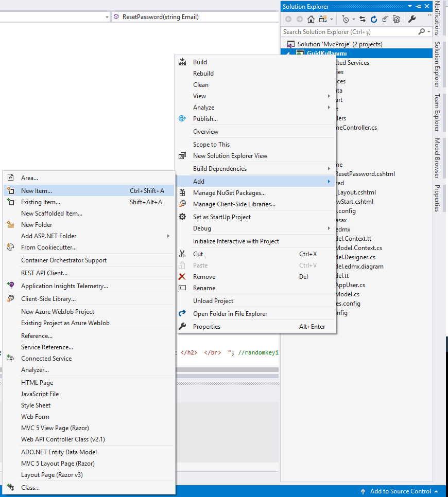Click the Existing Item icon

pos(10,202)
